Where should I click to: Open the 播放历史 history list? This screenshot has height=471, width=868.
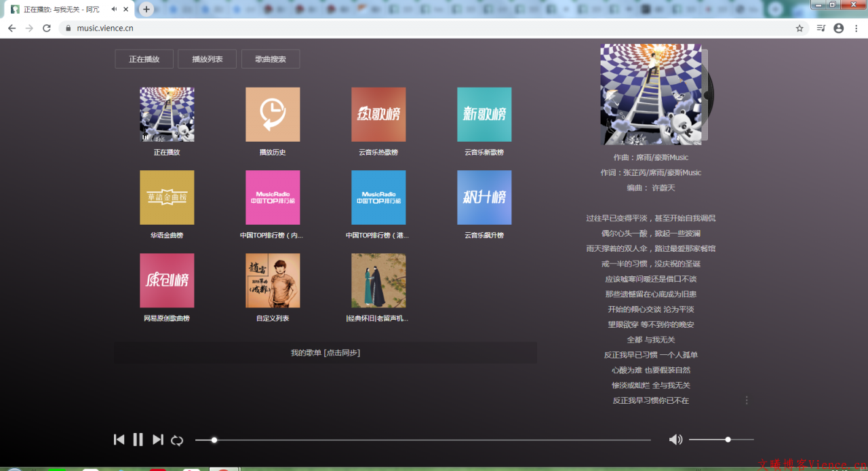pos(273,115)
